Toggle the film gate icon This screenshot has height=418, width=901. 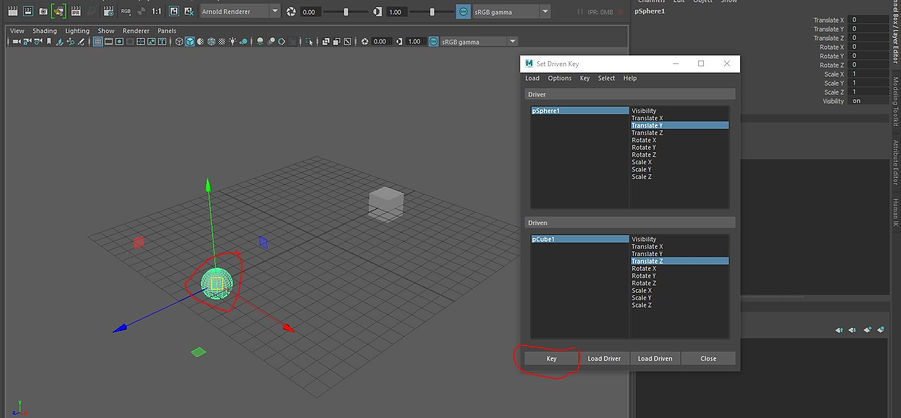point(109,41)
